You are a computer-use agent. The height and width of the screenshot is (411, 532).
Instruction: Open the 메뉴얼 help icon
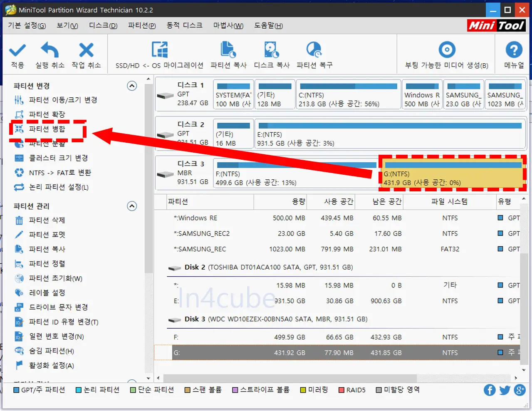coord(514,50)
